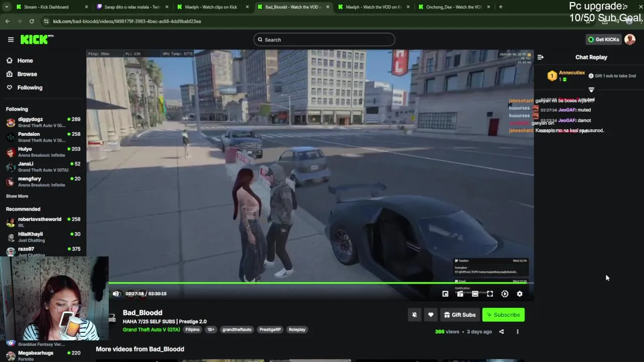Select the 18+ tag
This screenshot has height=362, width=644.
pyautogui.click(x=211, y=329)
